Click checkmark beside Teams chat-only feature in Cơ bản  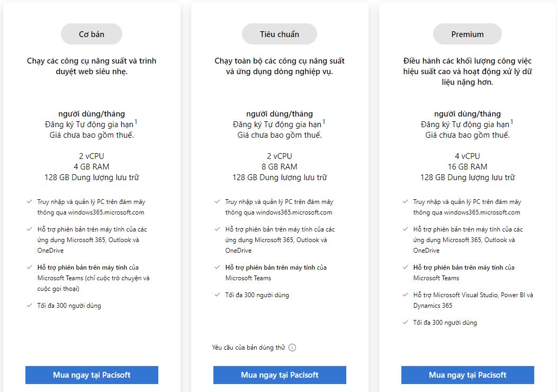pos(30,268)
